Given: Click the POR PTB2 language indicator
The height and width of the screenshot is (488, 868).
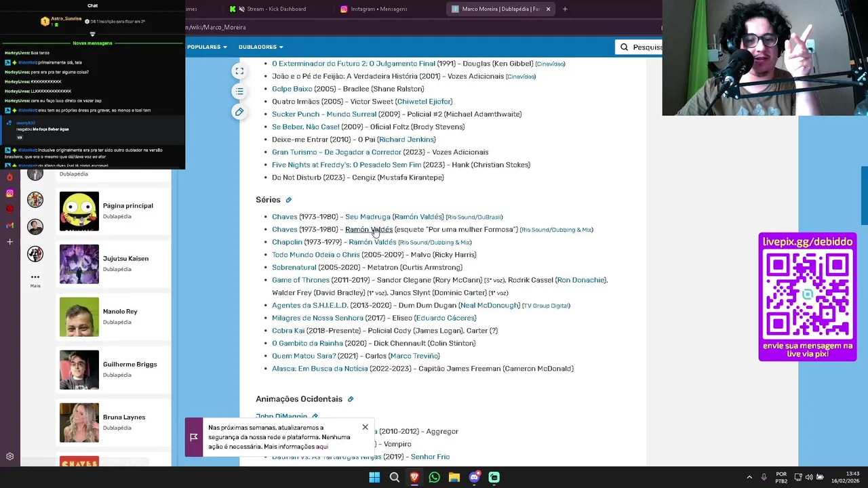Looking at the screenshot, I should [x=781, y=477].
